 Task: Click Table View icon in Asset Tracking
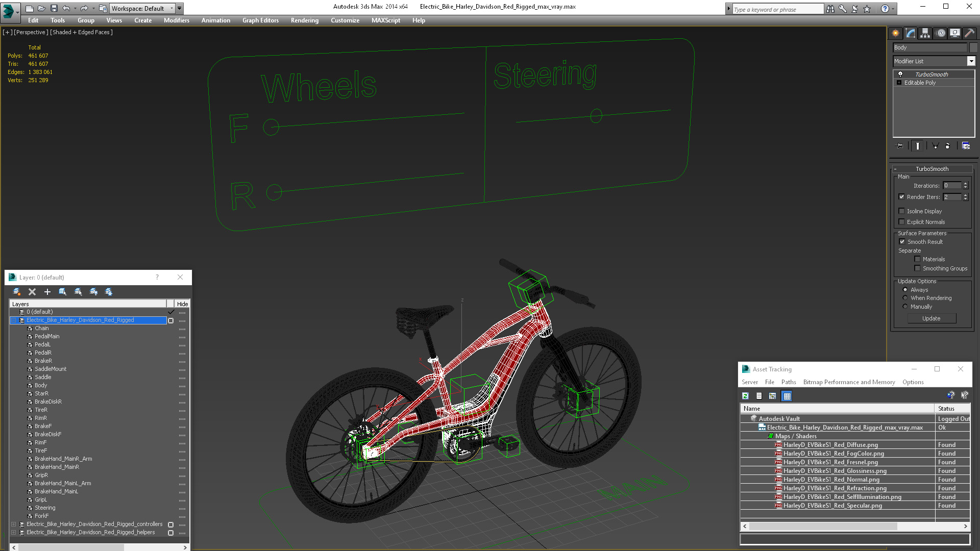coord(787,396)
